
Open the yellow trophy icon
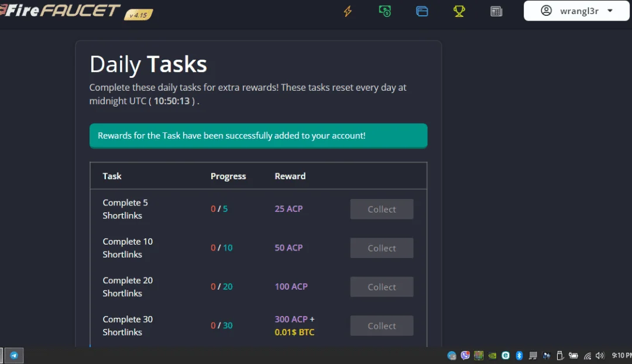coord(459,11)
